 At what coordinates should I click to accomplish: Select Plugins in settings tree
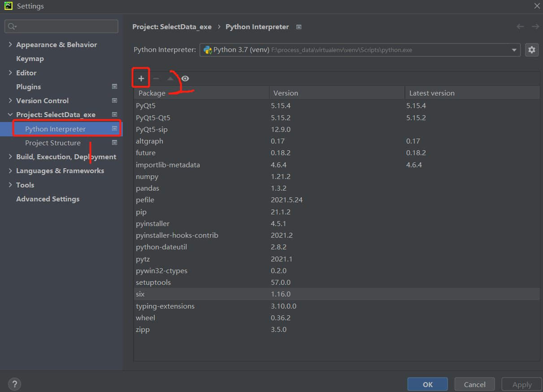point(29,87)
